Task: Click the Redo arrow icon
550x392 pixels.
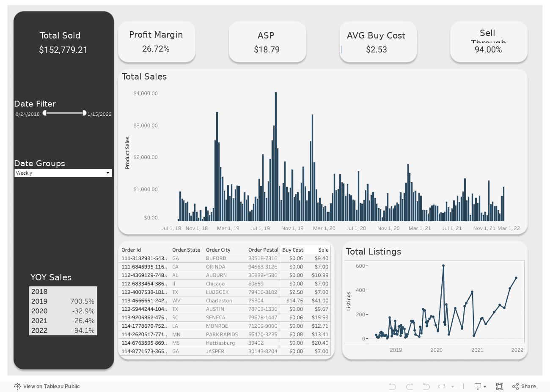Action: [410, 386]
